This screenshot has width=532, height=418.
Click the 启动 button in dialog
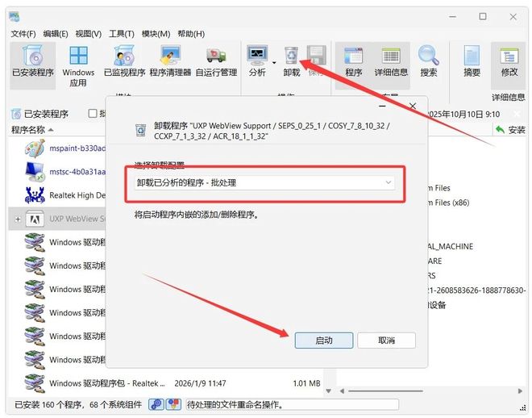pyautogui.click(x=324, y=341)
